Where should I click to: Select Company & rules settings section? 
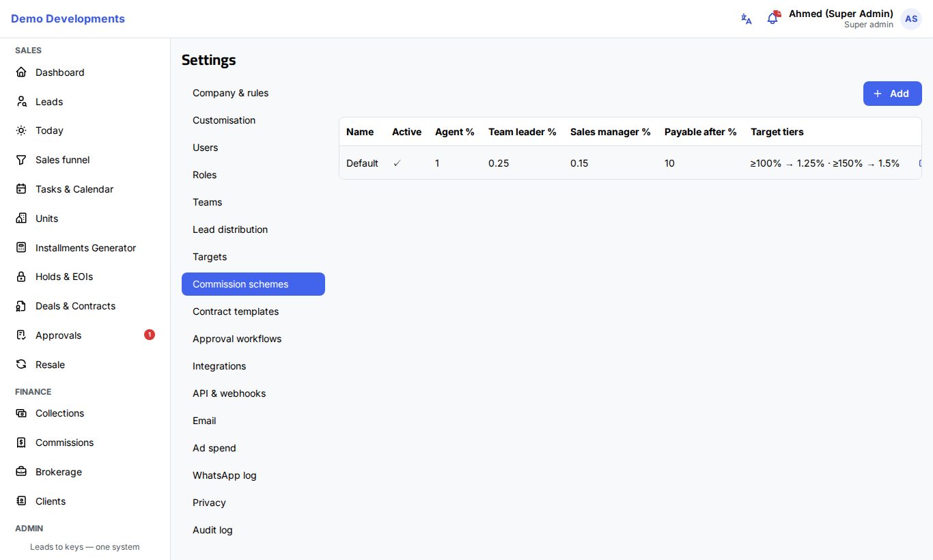pos(253,93)
